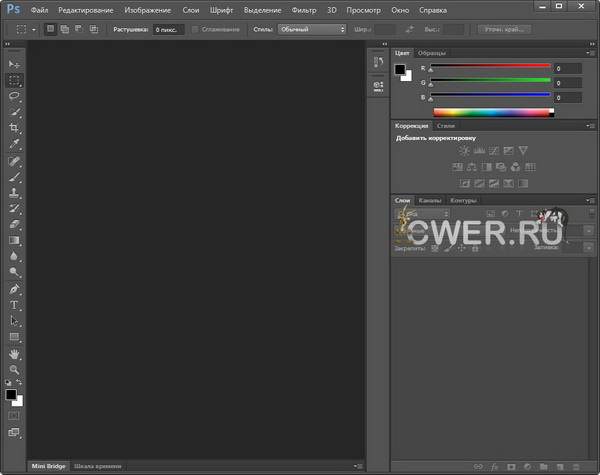Image resolution: width=600 pixels, height=475 pixels.
Task: Open the Color panel flyout menu
Action: pyautogui.click(x=590, y=52)
